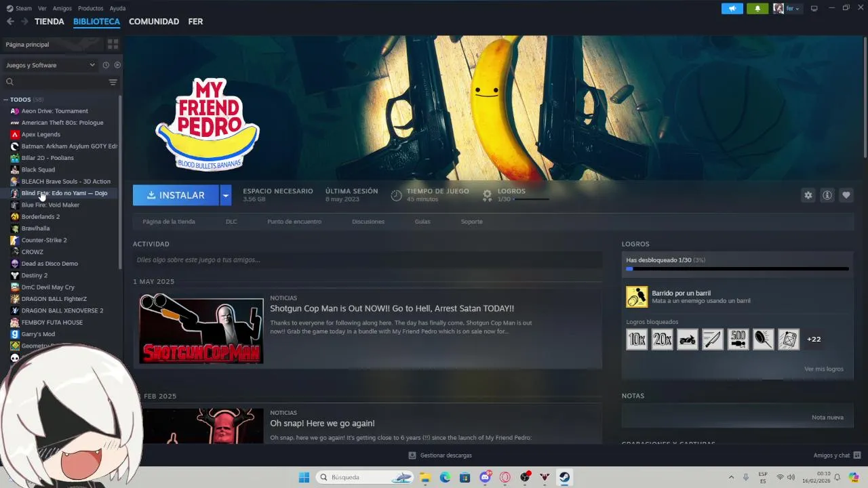
Task: Open the Steam menu
Action: tap(20, 9)
